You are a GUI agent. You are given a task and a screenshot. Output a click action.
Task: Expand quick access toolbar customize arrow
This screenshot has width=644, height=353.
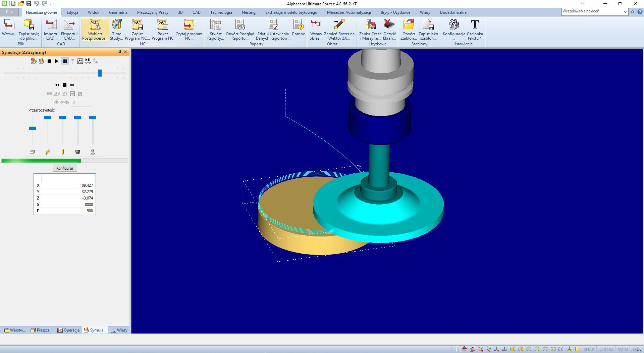click(51, 4)
